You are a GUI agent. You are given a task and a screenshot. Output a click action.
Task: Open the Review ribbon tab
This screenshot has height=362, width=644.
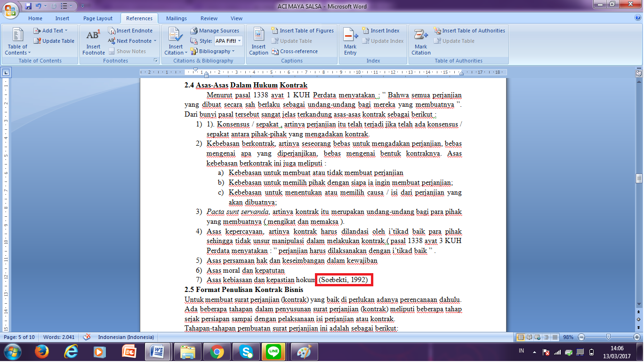[209, 18]
